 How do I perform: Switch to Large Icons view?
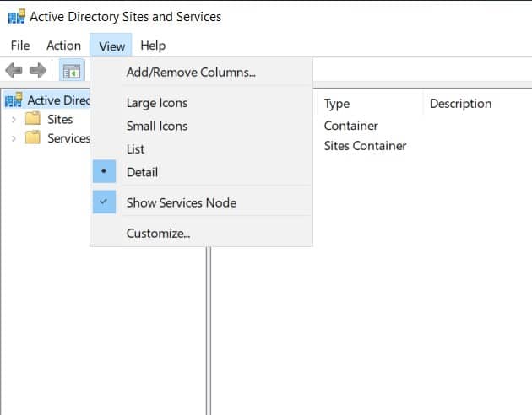(156, 103)
